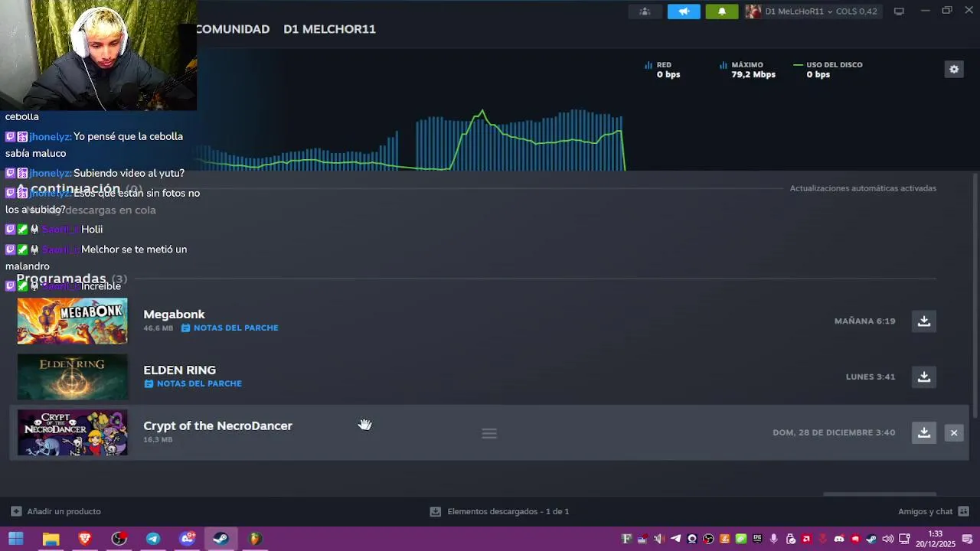Open the OBS tray icon

(708, 539)
